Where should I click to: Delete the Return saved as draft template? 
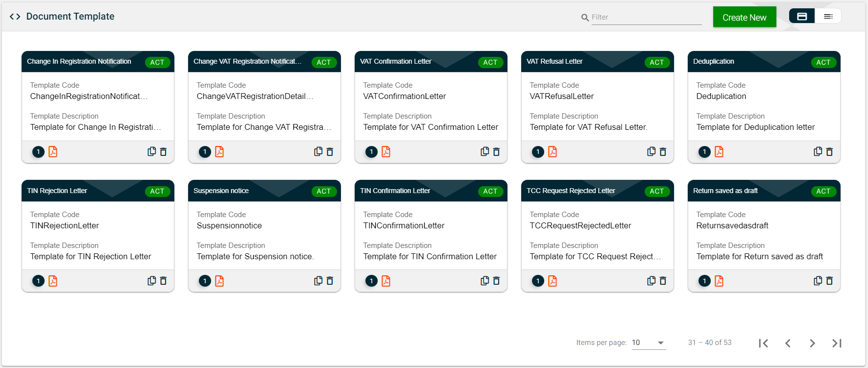tap(829, 281)
